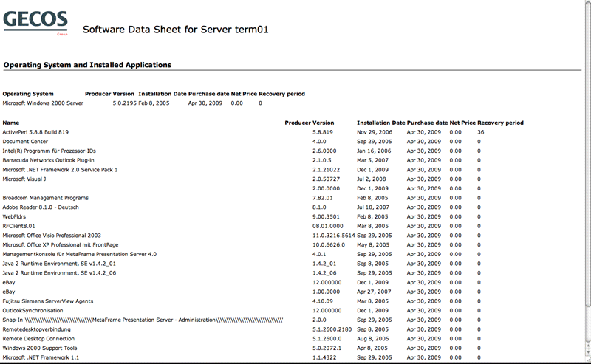The image size is (591, 364).
Task: Click version value '5.1.2600.2180'
Action: [x=332, y=330]
